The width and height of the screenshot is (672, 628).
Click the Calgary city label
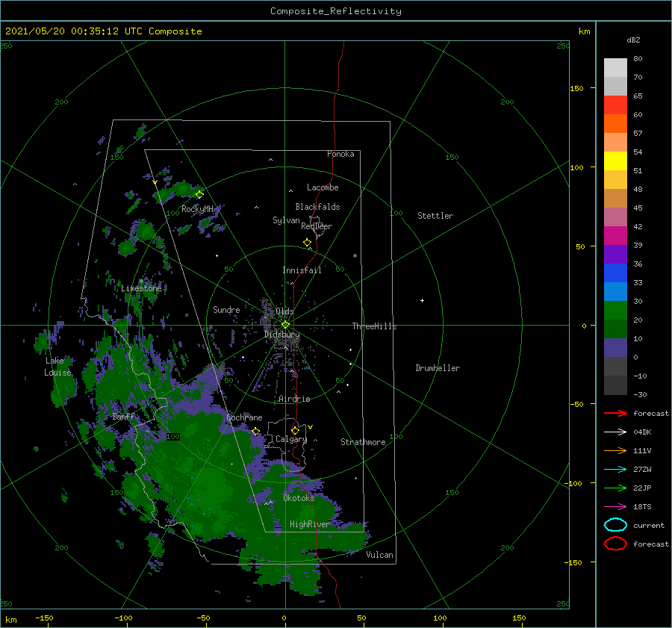(291, 439)
